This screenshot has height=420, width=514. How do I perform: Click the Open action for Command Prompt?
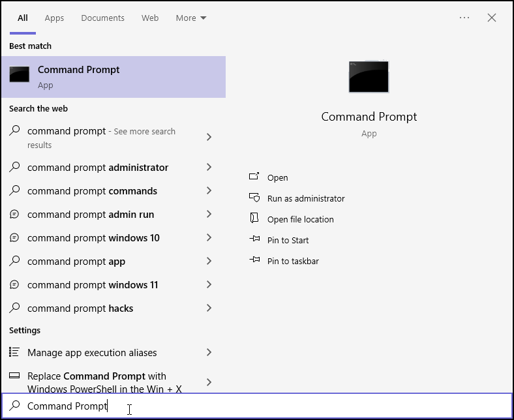(277, 177)
